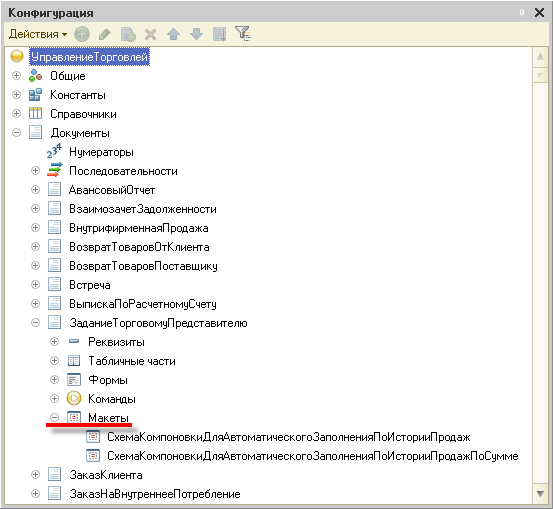Image resolution: width=553 pixels, height=509 pixels.
Task: Click the ЗаказКлиента document icon
Action: tap(54, 475)
